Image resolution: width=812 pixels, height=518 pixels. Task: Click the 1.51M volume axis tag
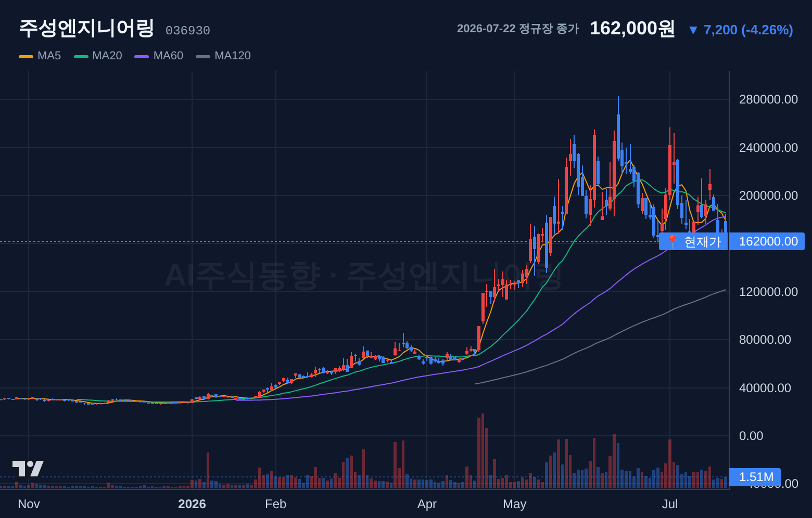[x=755, y=477]
